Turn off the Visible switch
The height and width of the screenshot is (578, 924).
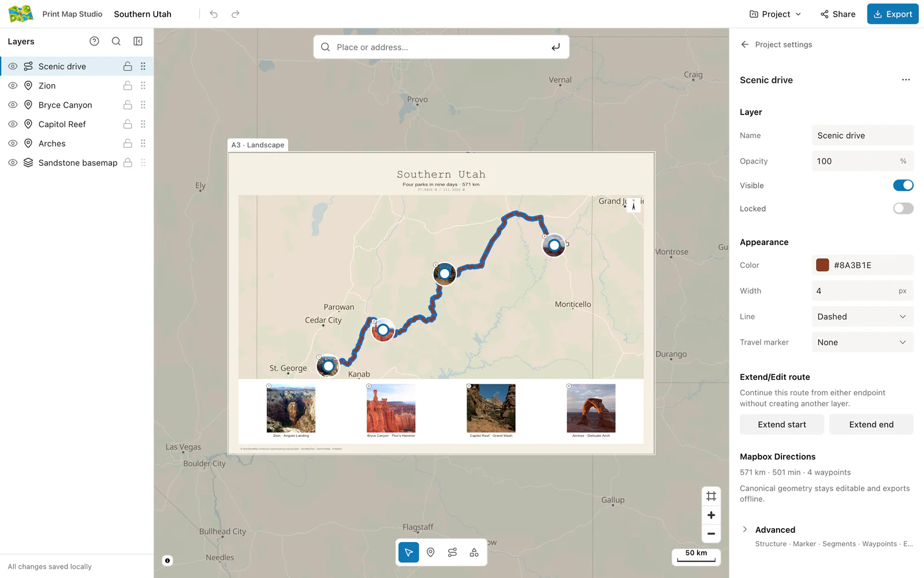tap(903, 185)
